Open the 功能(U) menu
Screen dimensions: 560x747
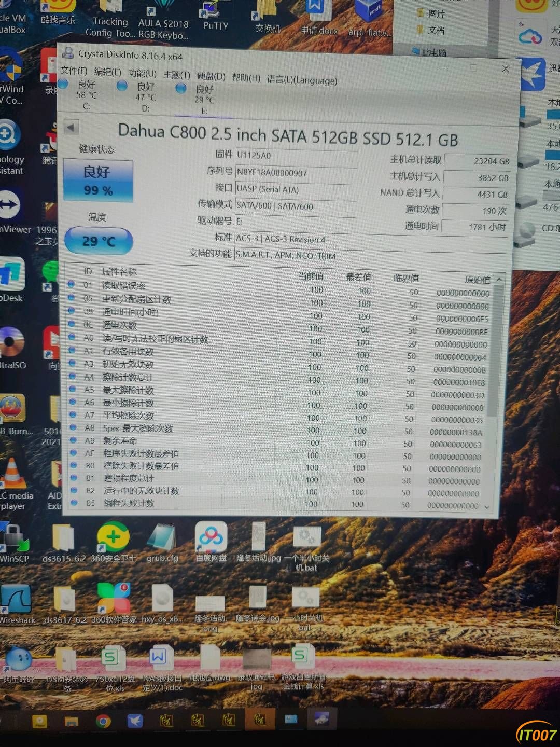[143, 73]
